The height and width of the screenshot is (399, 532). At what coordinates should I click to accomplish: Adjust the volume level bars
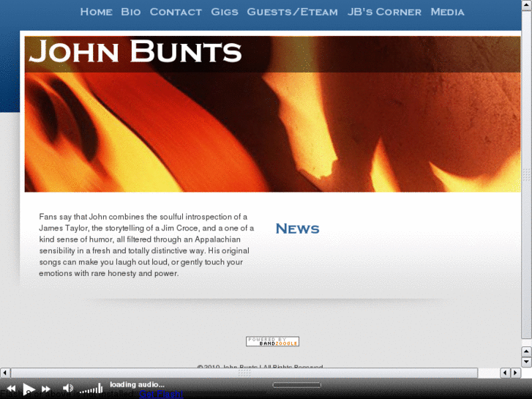pyautogui.click(x=91, y=388)
